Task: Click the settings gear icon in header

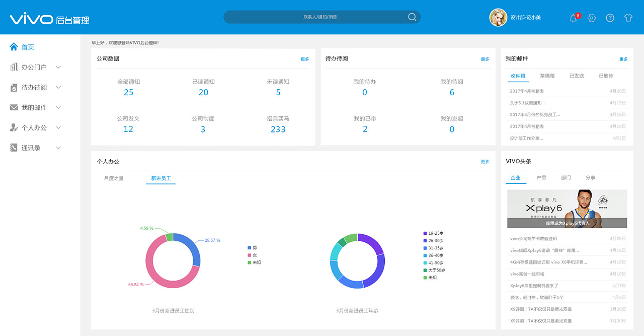Action: point(592,18)
